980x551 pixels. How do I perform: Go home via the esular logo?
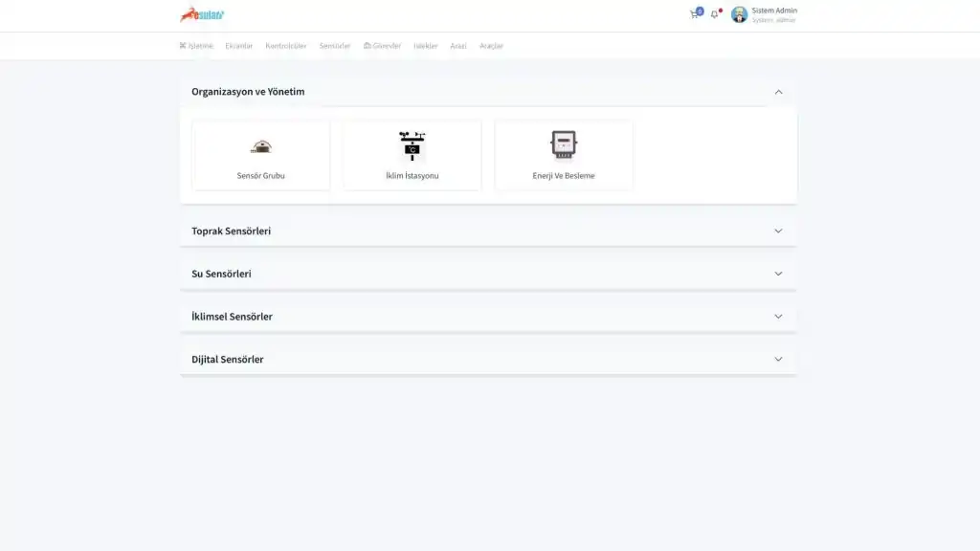[x=202, y=14]
